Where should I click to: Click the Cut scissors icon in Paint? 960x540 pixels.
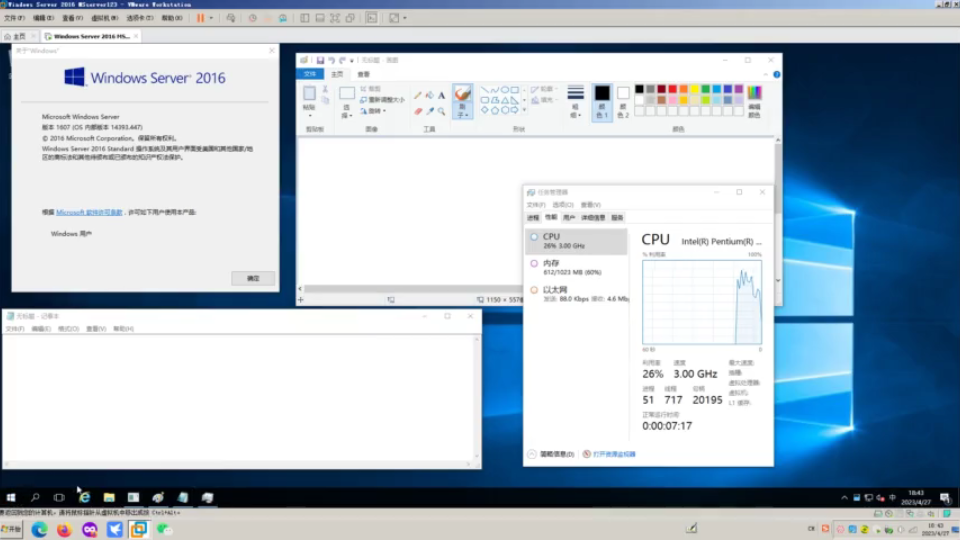[325, 89]
